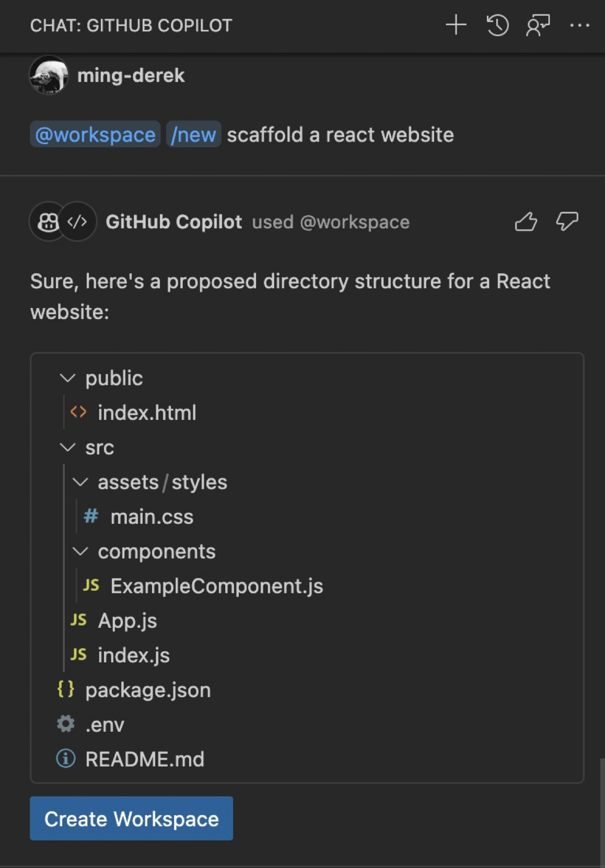605x868 pixels.
Task: Click the @workspace mention tag
Action: 95,135
